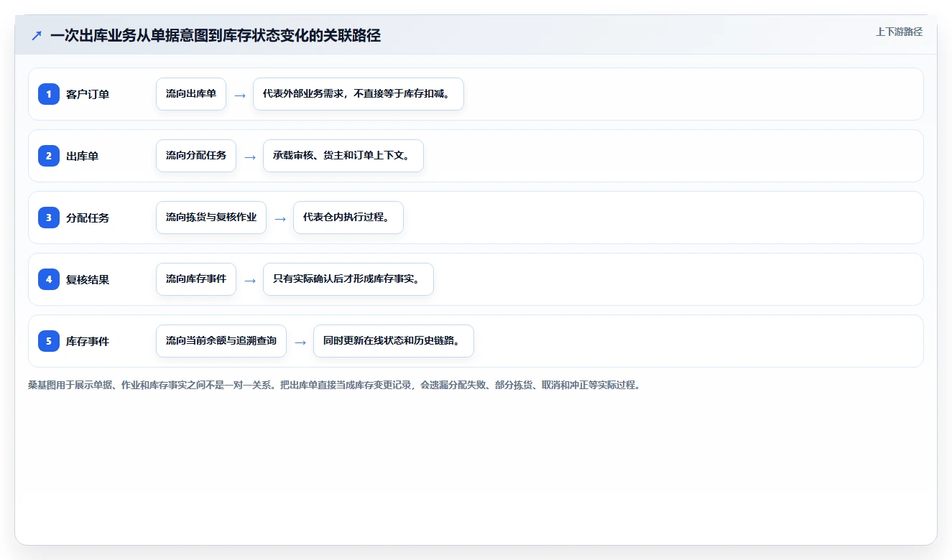Click the arrow after 流向出库单
This screenshot has height=560, width=952.
(240, 95)
